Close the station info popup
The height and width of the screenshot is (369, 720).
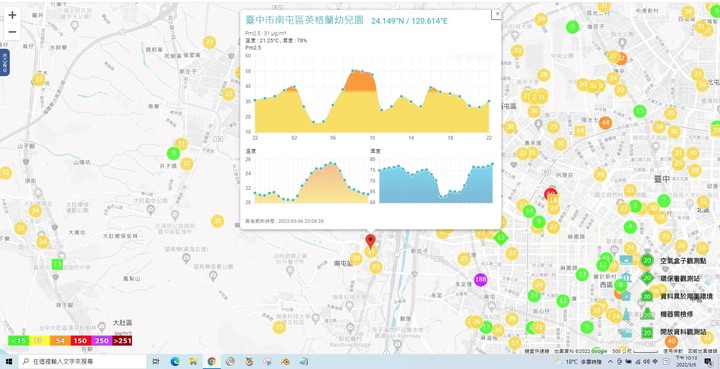point(497,14)
